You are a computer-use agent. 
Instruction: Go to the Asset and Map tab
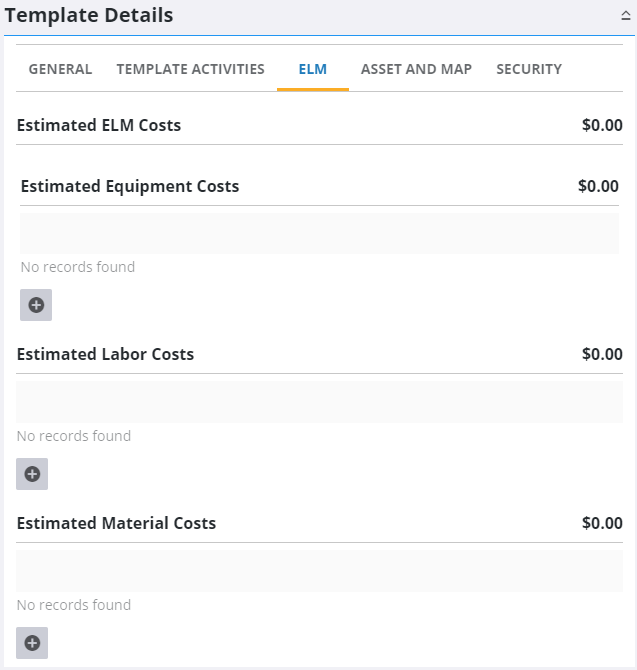pyautogui.click(x=416, y=69)
